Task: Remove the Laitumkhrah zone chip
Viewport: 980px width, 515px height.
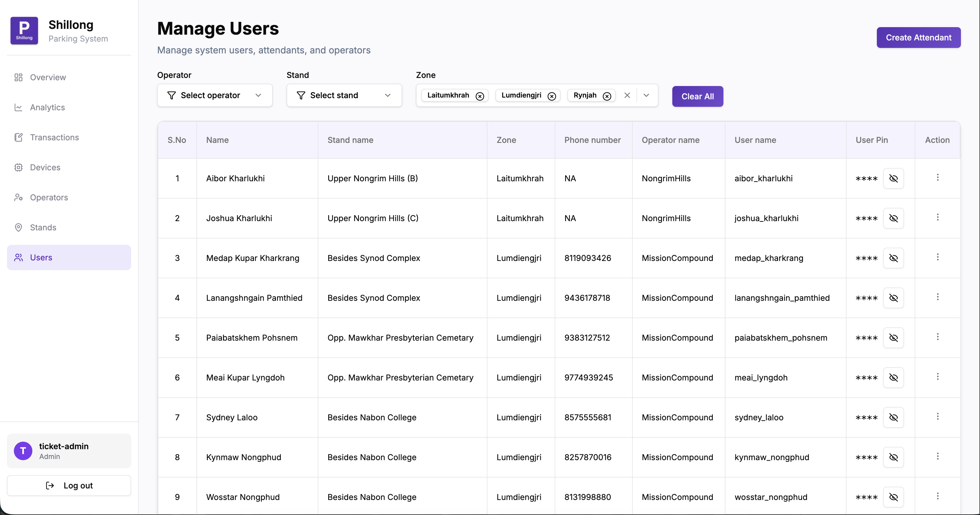Action: [x=480, y=96]
